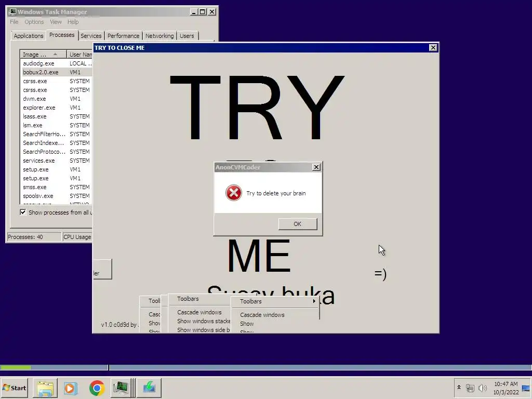The width and height of the screenshot is (532, 399).
Task: Switch to Task Manager taskbar button
Action: [x=121, y=388]
